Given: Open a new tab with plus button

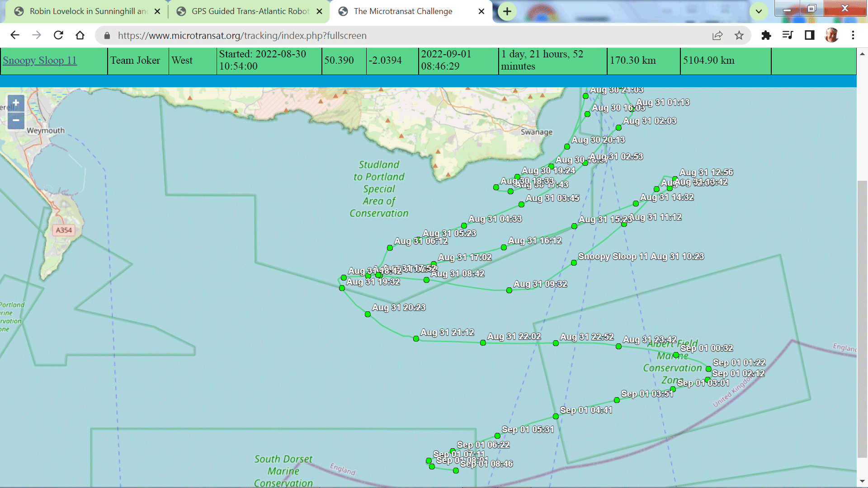Looking at the screenshot, I should click(x=507, y=11).
